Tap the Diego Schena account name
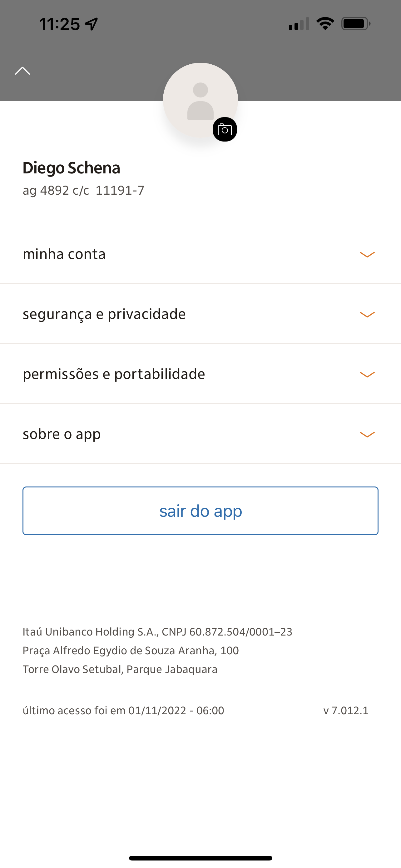 (72, 168)
